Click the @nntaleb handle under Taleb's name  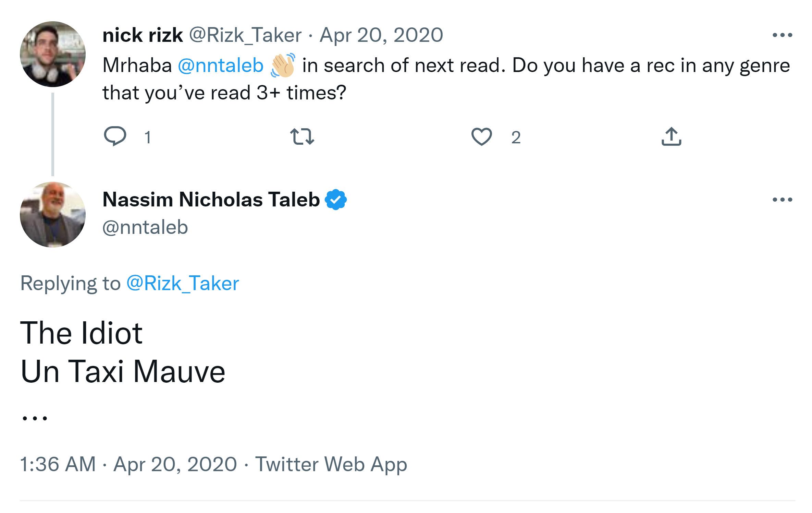pyautogui.click(x=145, y=227)
